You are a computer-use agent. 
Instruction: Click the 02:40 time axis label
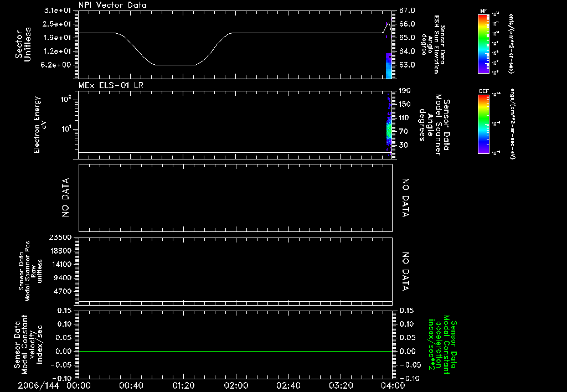tap(288, 385)
